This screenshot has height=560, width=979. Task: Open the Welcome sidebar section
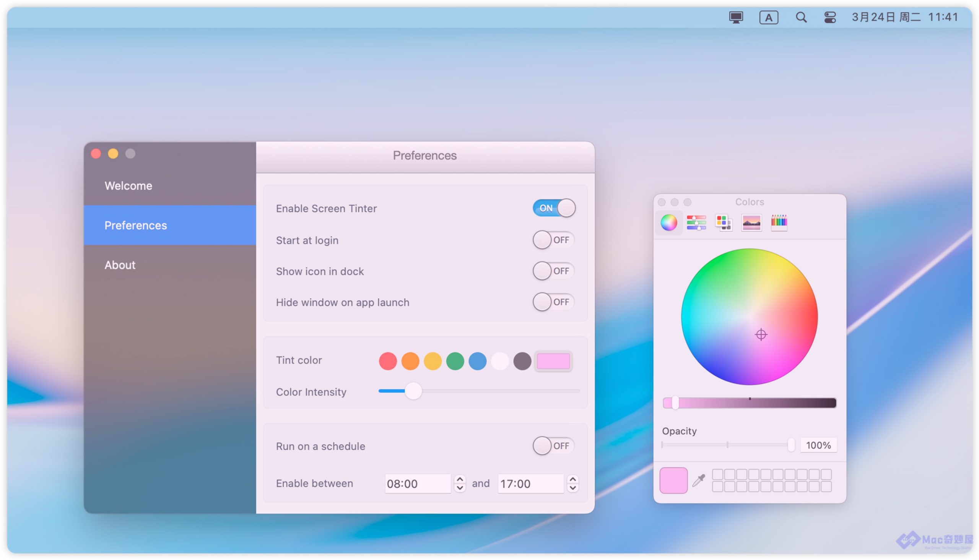[x=128, y=186]
